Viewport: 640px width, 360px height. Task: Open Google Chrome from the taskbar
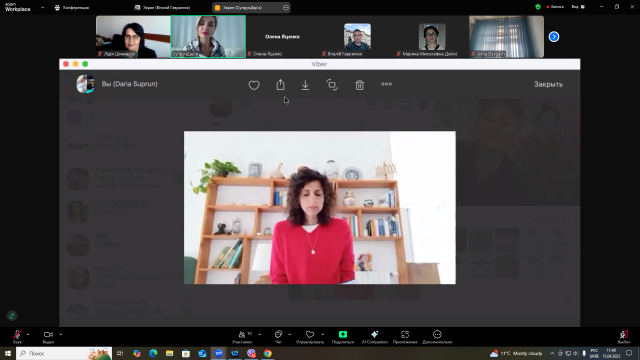268,353
